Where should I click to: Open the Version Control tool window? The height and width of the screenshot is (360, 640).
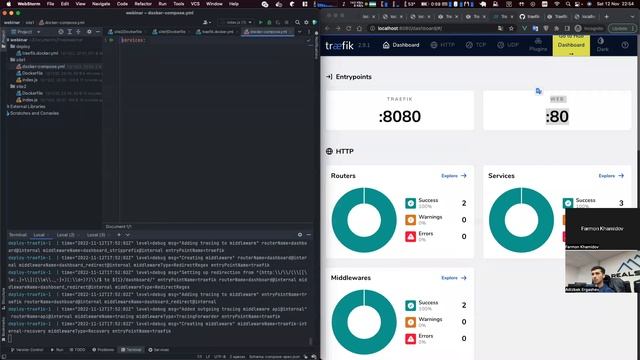pos(27,350)
